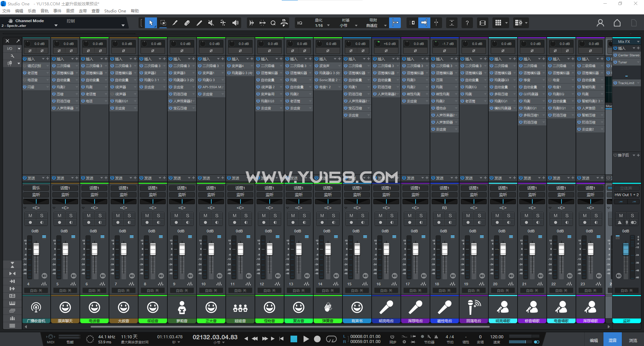Image resolution: width=644 pixels, height=346 pixels.
Task: Select the Arrow tool in the toolbar
Action: pyautogui.click(x=151, y=23)
